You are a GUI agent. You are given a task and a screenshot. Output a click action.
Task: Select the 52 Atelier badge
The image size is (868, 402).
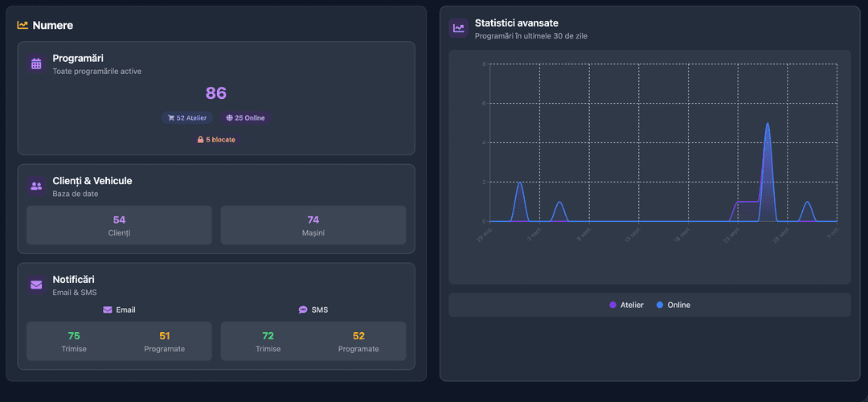tap(187, 118)
